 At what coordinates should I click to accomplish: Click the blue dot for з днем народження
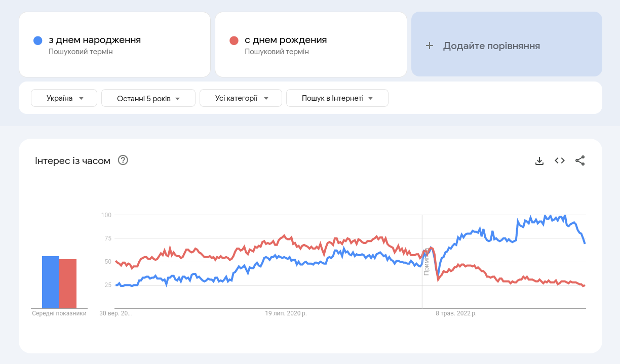[37, 41]
